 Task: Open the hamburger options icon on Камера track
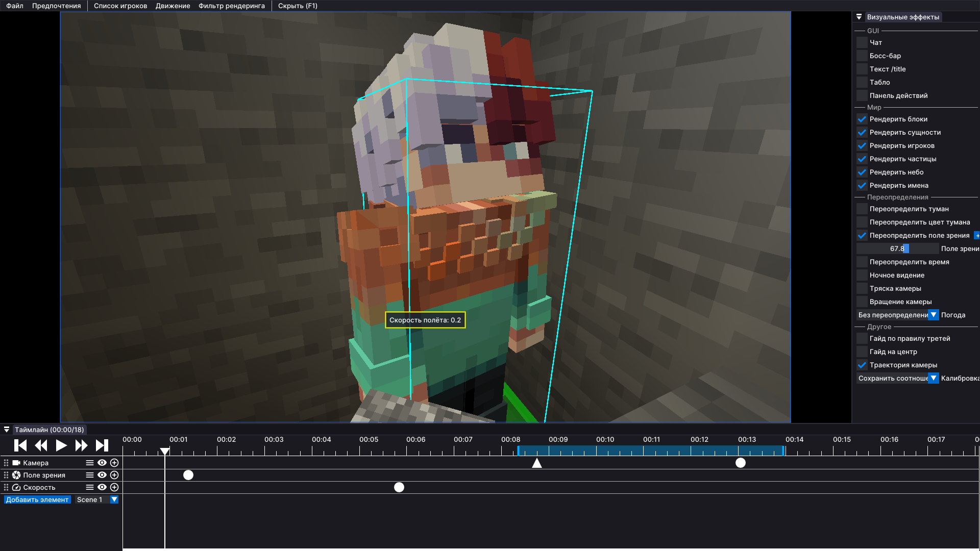point(89,463)
